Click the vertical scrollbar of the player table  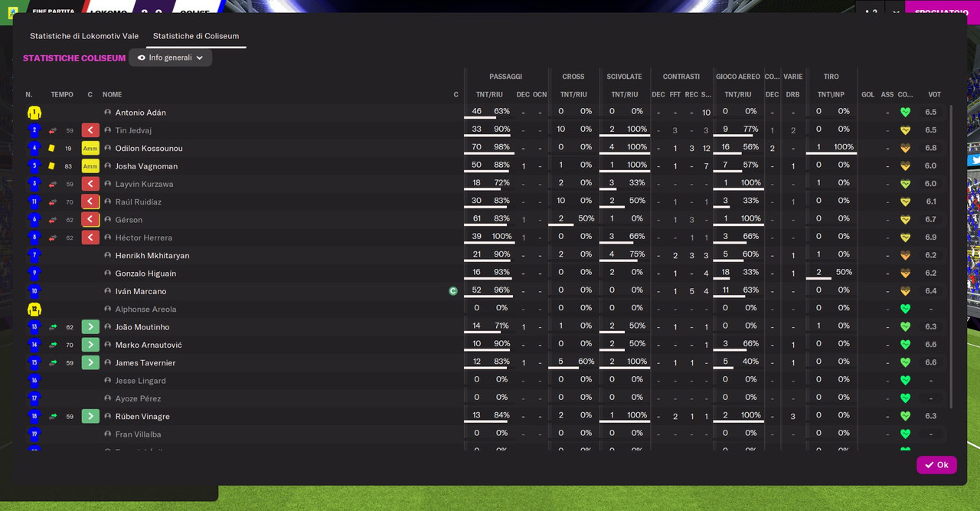[952, 257]
